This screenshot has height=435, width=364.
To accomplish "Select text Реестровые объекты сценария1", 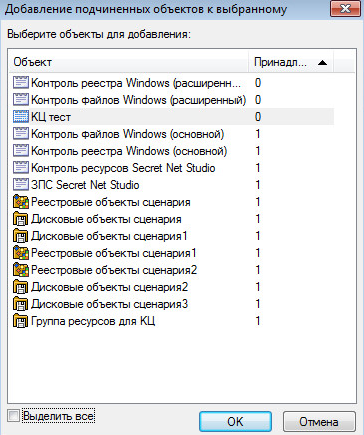I will point(114,253).
